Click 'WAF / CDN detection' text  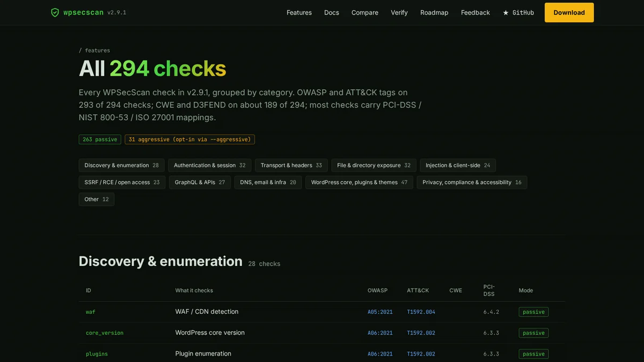coord(207,312)
